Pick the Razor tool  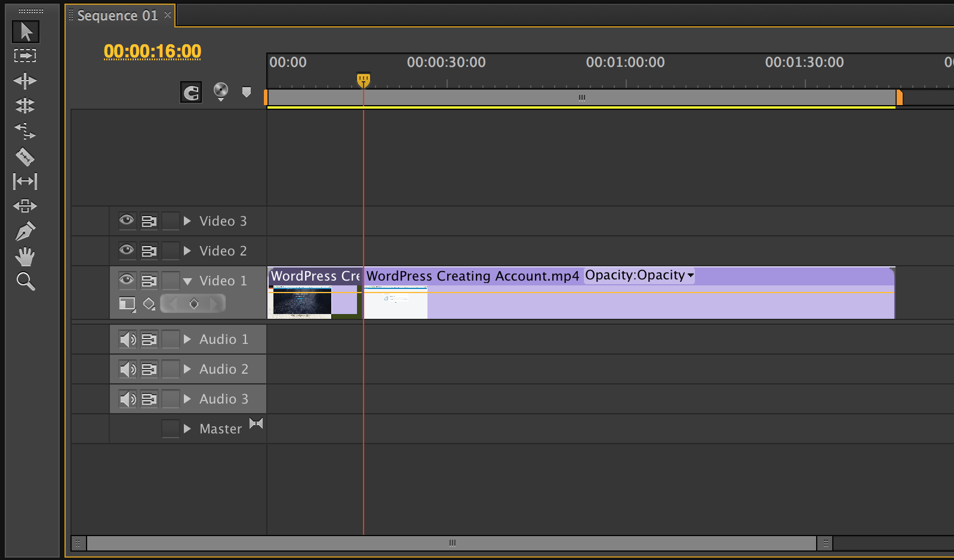click(25, 156)
